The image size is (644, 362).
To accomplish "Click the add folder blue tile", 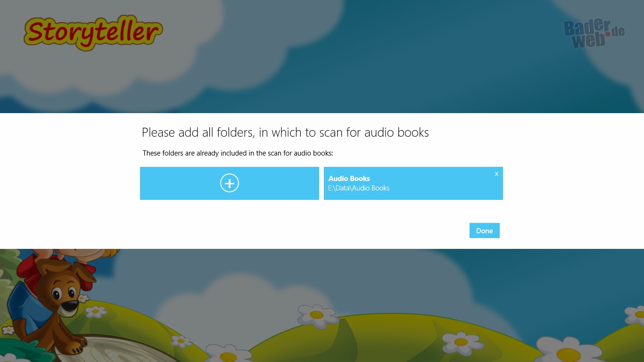I will click(230, 183).
